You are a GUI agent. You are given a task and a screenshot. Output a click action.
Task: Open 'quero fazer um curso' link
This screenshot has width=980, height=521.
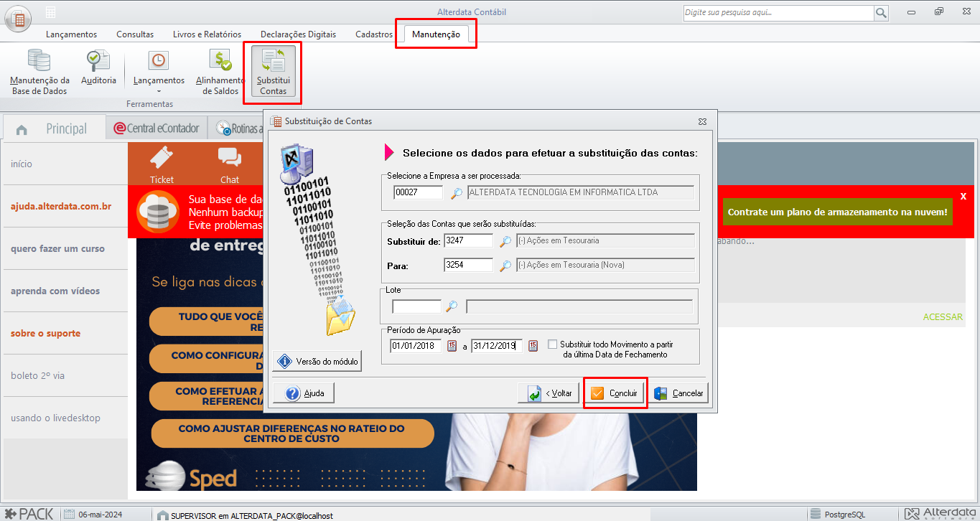click(57, 249)
